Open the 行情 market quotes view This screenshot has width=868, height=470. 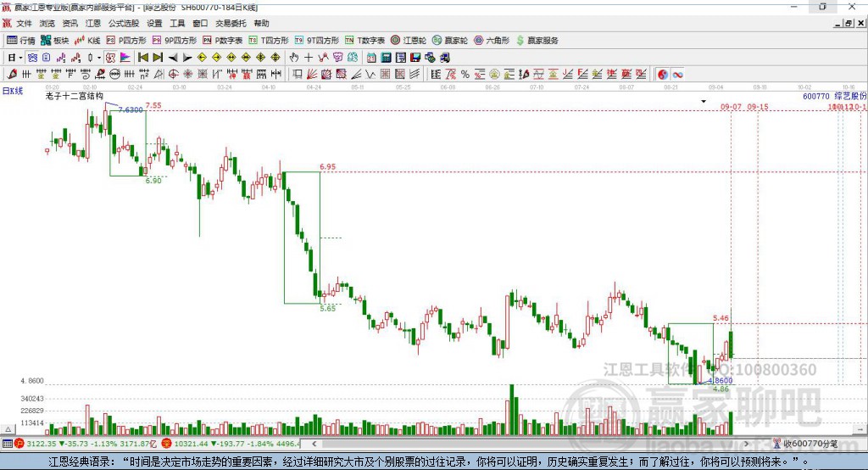(20, 41)
